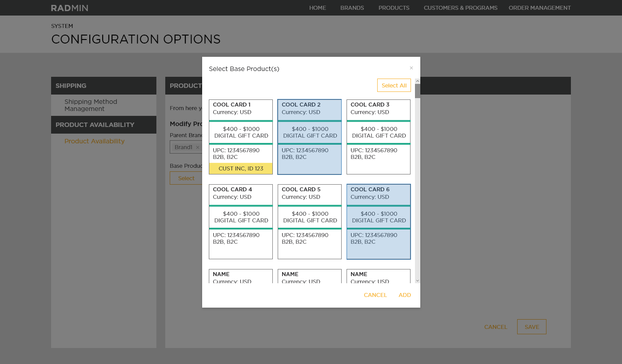Select the COOL CARD 5 product
This screenshot has height=364, width=622.
(x=309, y=221)
